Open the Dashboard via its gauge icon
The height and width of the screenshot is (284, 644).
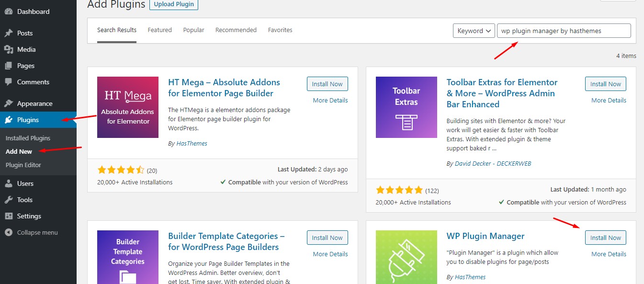pos(8,11)
